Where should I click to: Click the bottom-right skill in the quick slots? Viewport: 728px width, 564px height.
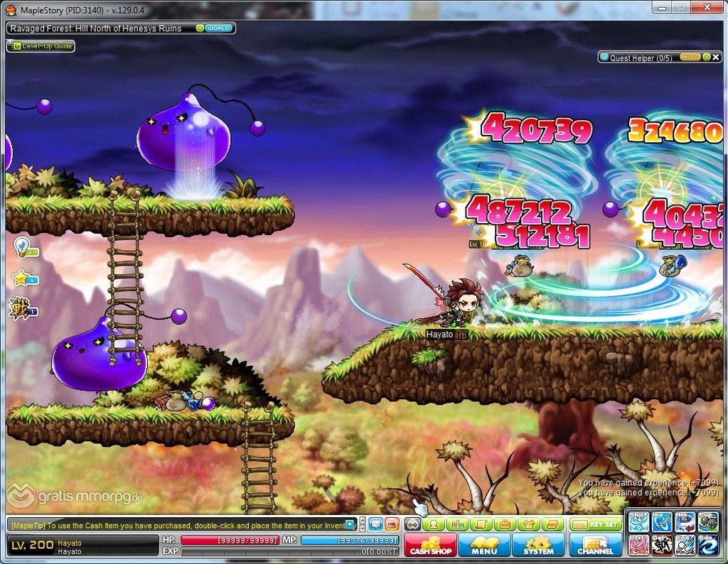click(x=707, y=545)
